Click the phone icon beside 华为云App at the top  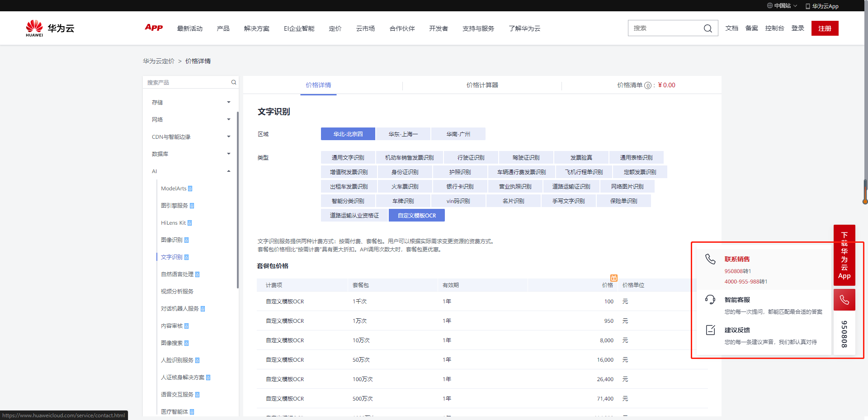point(808,6)
